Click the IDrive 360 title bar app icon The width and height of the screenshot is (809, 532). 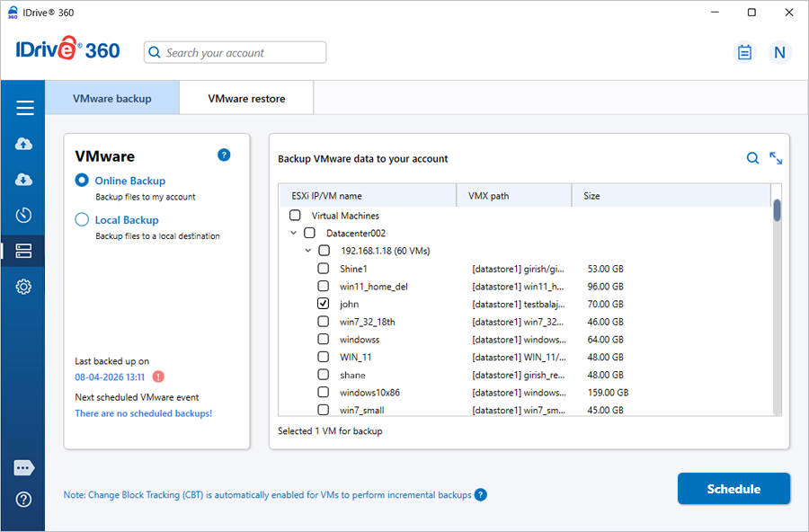coord(13,13)
